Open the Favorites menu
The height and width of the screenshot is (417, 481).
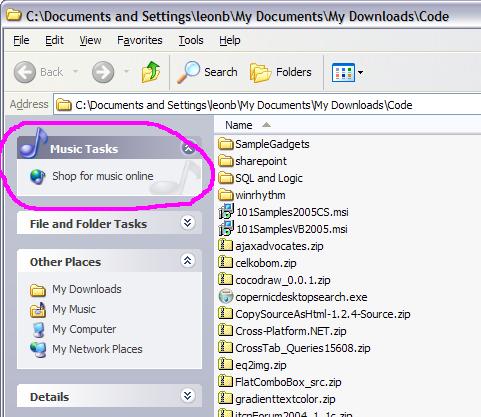[140, 40]
